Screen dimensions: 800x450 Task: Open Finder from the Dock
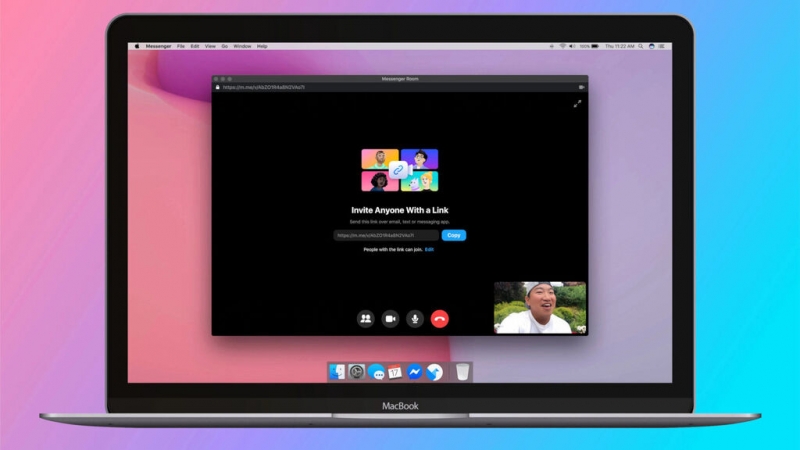coord(338,372)
